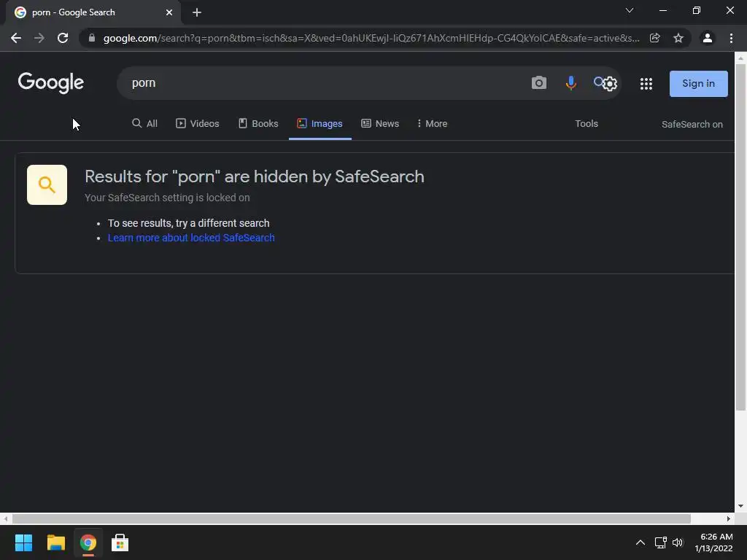Click 'Your SafeSearch setting is locked on' text

167,198
